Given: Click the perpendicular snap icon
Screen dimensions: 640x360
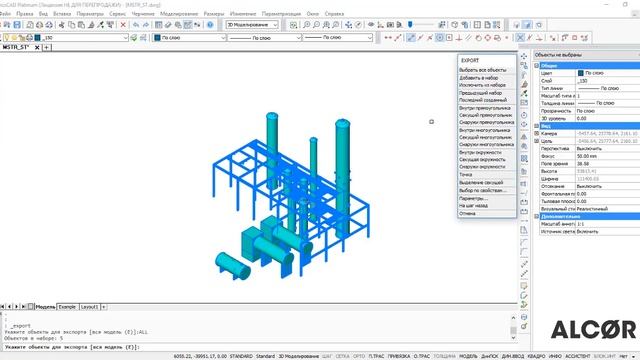Looking at the screenshot, I should coord(459,38).
